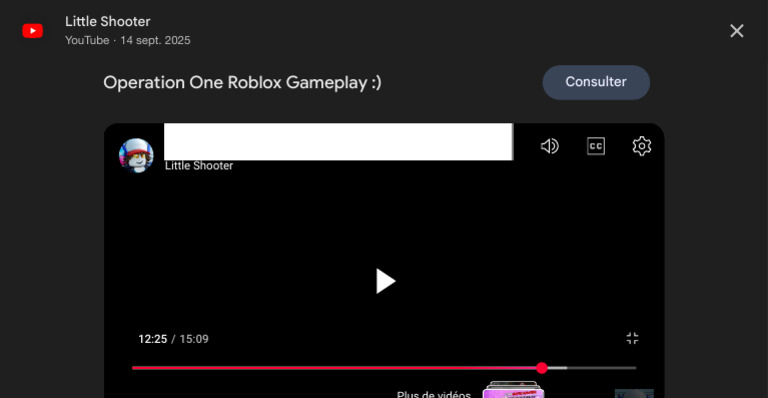Close the video preview panel
768x398 pixels.
(x=737, y=31)
